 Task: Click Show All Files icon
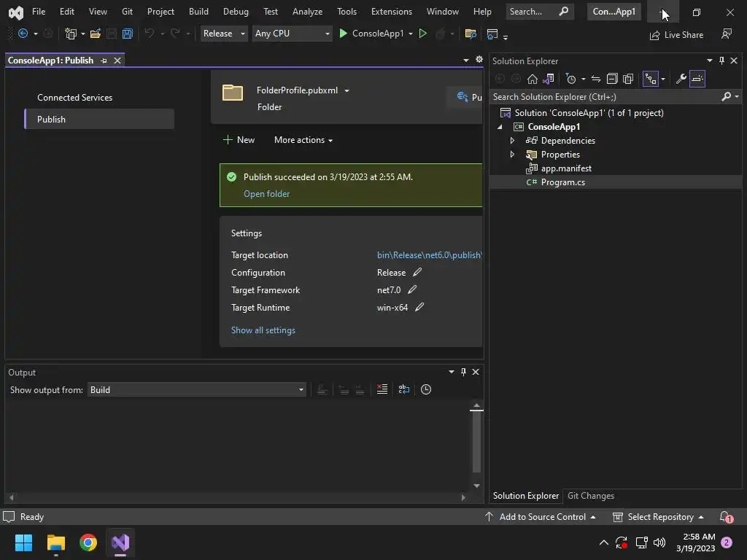(628, 79)
